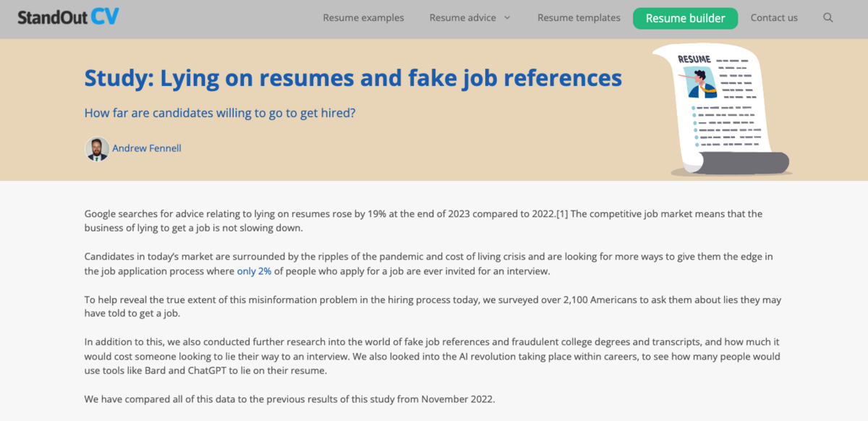
Task: Open the Andrew Fennell author link
Action: tap(147, 148)
